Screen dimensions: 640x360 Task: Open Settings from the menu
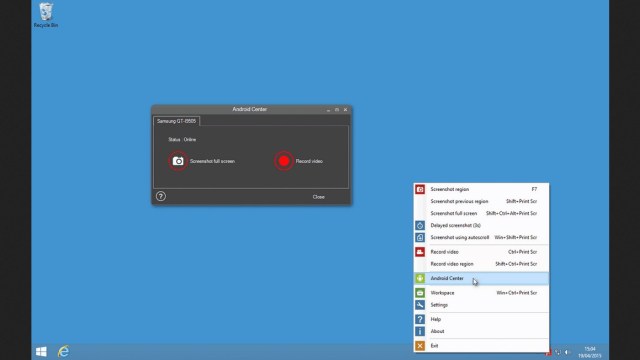[x=481, y=305]
